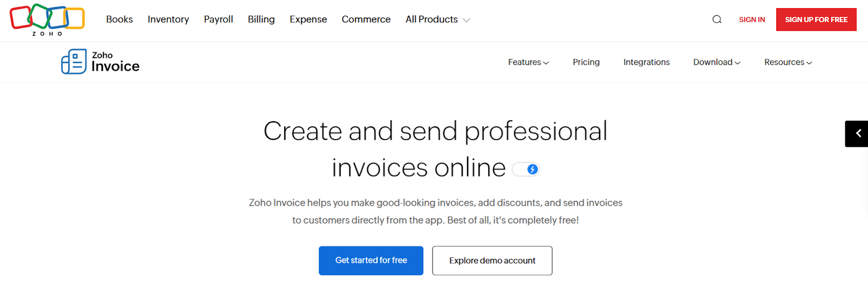Select Payroll in the top bar

[x=218, y=20]
